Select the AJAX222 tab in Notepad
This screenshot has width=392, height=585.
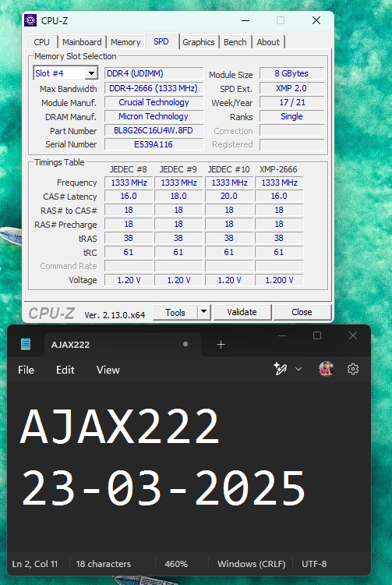[x=123, y=344]
